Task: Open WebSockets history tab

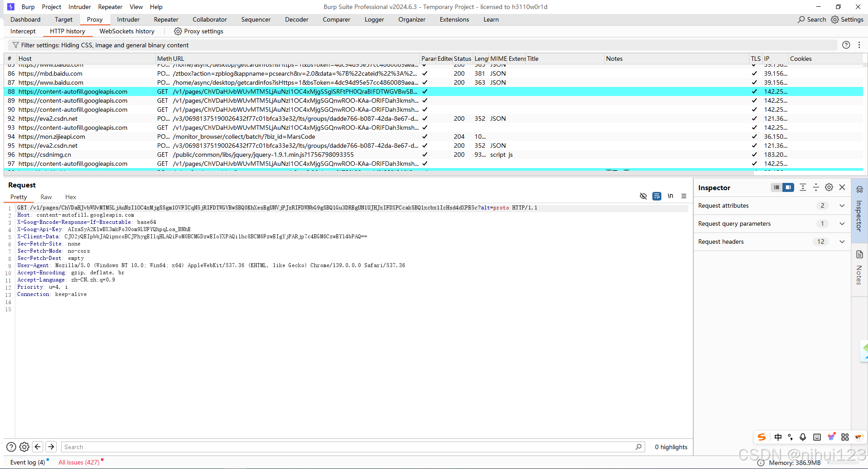Action: [x=127, y=31]
